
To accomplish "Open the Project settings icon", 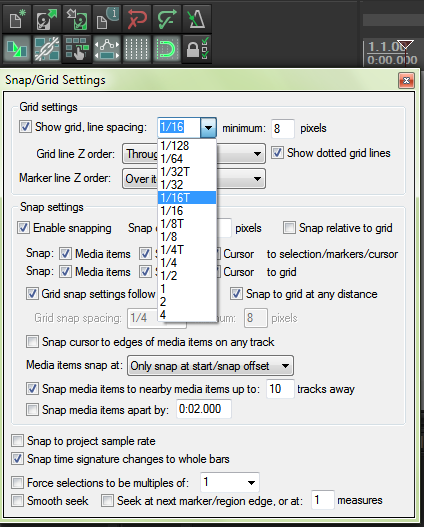I will [107, 19].
